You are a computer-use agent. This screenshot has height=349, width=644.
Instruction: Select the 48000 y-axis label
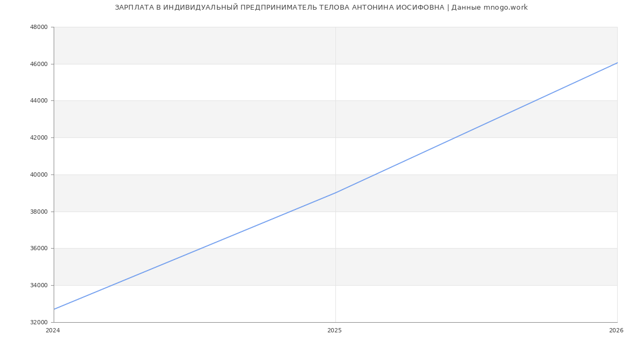coord(39,27)
